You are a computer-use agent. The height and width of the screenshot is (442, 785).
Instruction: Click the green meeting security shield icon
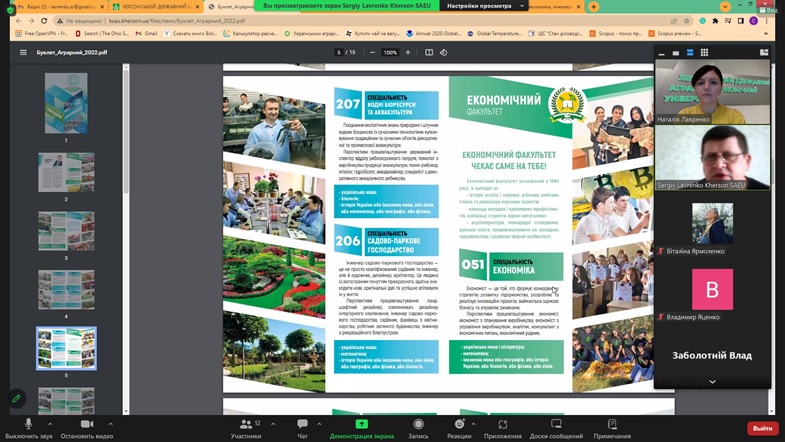pyautogui.click(x=11, y=9)
